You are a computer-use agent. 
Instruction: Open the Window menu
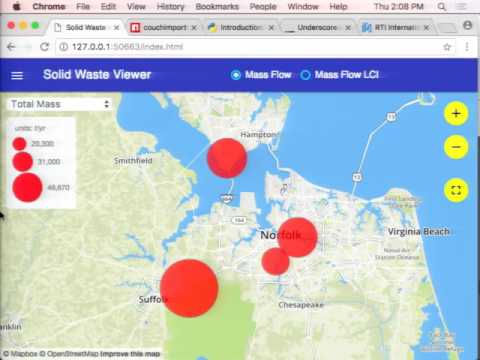(x=303, y=7)
